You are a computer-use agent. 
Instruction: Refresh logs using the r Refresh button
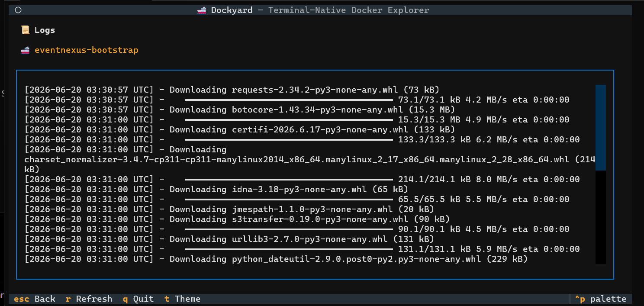89,299
